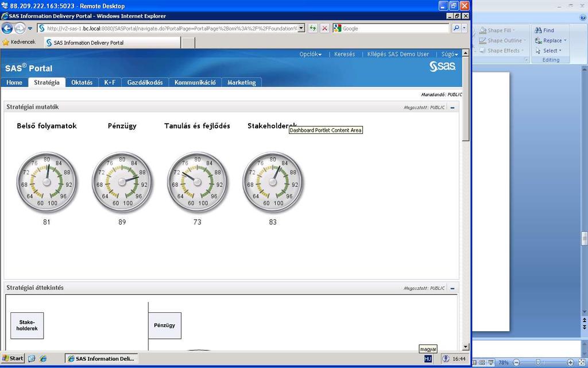The height and width of the screenshot is (368, 588).
Task: Refresh the page with the green arrows icon
Action: [313, 29]
